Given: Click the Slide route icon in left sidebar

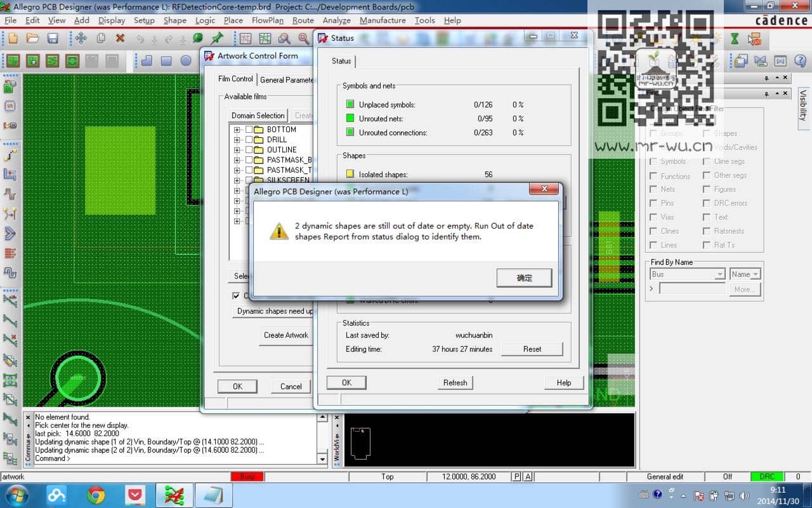Looking at the screenshot, I should [x=10, y=174].
